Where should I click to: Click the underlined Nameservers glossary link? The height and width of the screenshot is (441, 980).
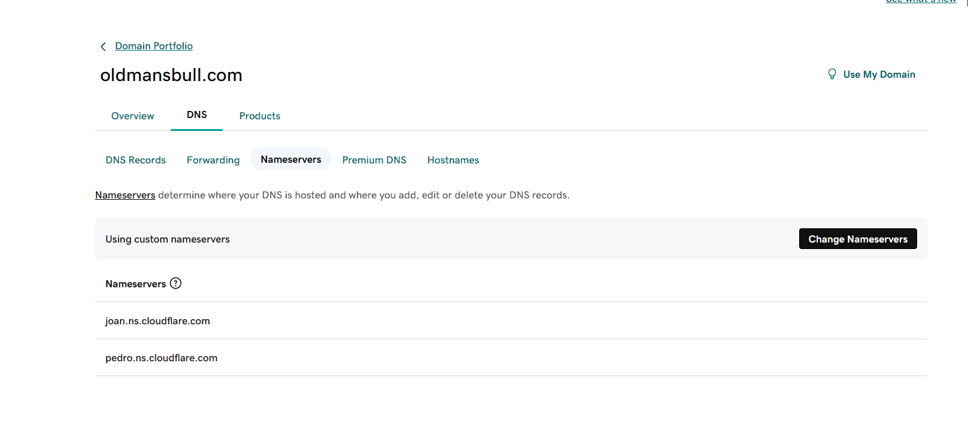pos(125,195)
